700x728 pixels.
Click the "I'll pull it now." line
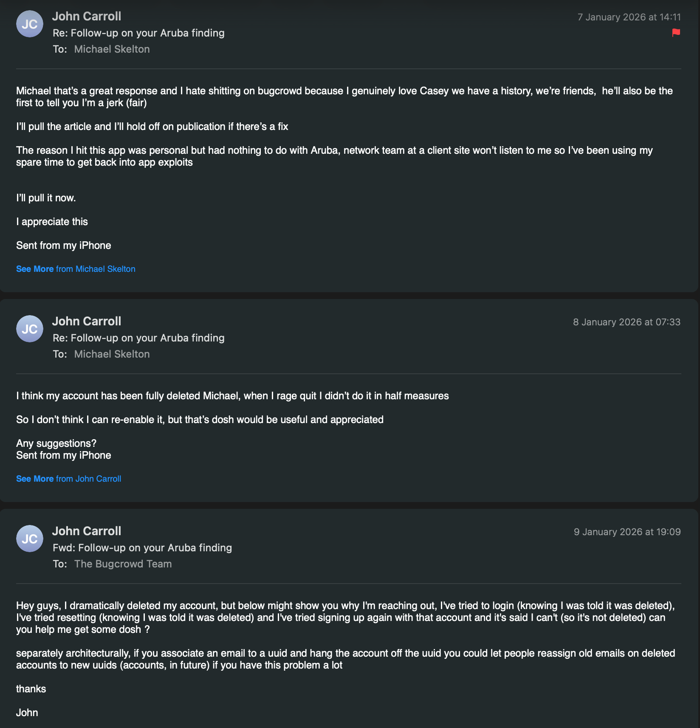(x=46, y=198)
